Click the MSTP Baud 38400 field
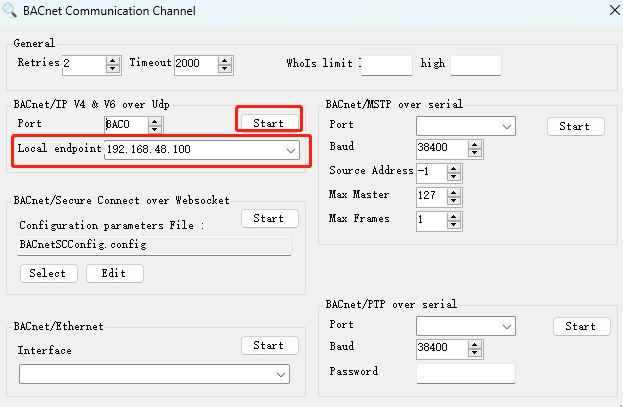The height and width of the screenshot is (407, 623). pyautogui.click(x=442, y=149)
